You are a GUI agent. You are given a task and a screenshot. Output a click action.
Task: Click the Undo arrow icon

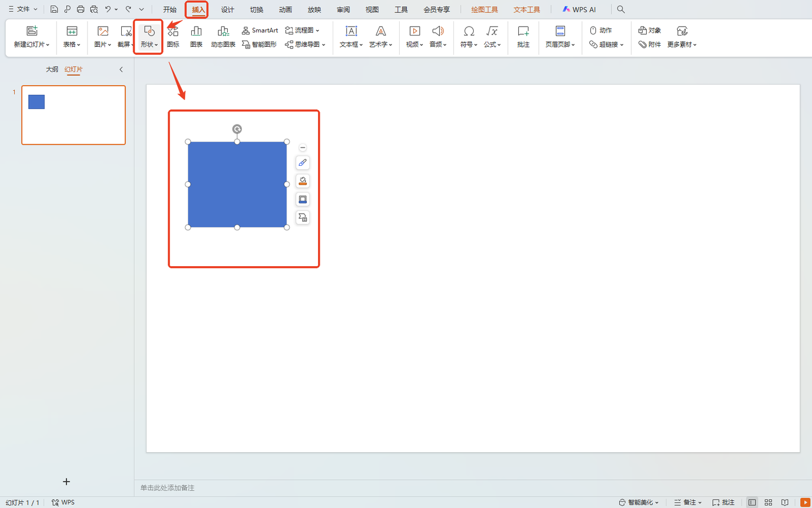tap(108, 9)
